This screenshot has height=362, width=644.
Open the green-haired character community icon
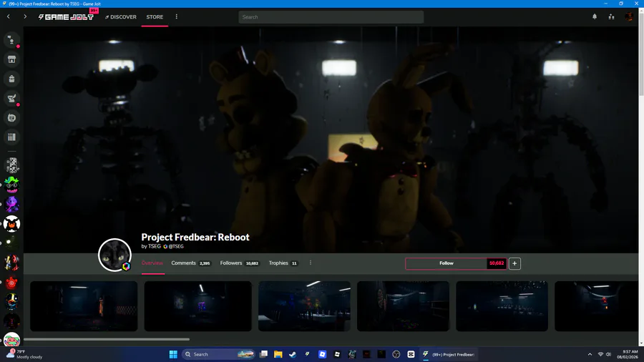click(x=12, y=185)
